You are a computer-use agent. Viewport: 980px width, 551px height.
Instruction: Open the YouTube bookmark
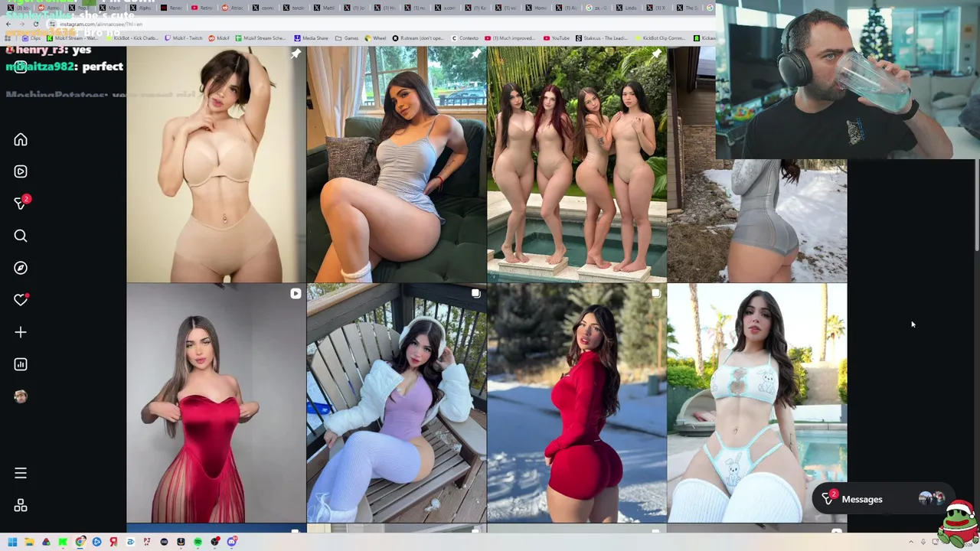coord(556,38)
